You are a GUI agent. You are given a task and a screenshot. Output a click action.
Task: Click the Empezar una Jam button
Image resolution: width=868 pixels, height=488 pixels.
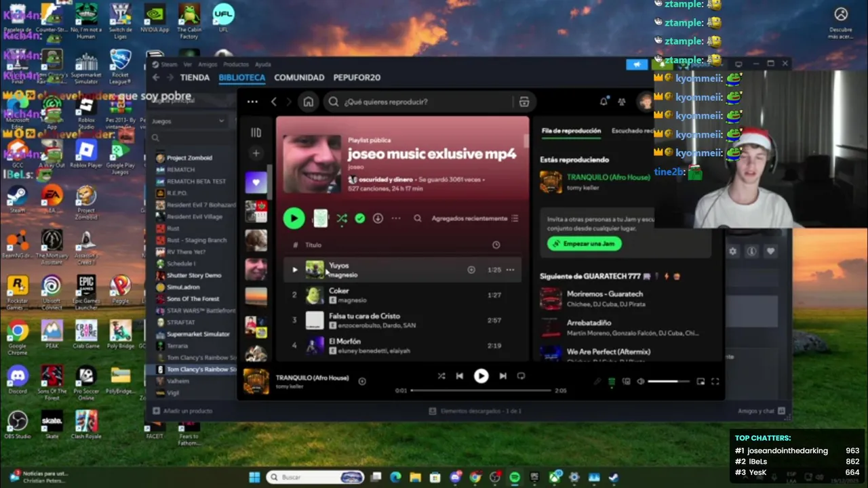point(585,243)
